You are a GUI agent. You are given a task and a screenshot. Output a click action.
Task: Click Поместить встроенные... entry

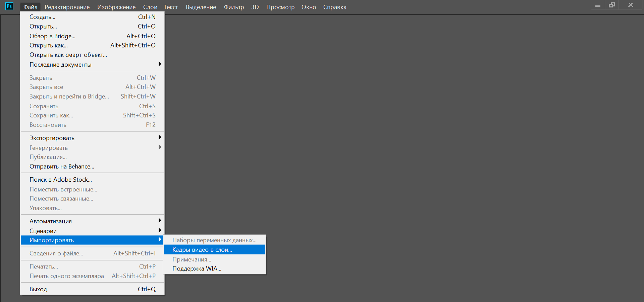92,189
